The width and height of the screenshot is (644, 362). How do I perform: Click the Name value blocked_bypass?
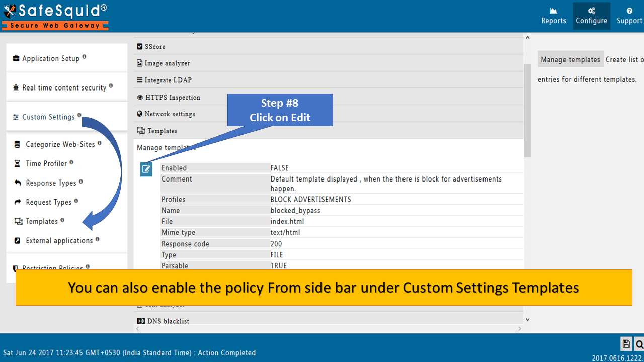point(295,210)
